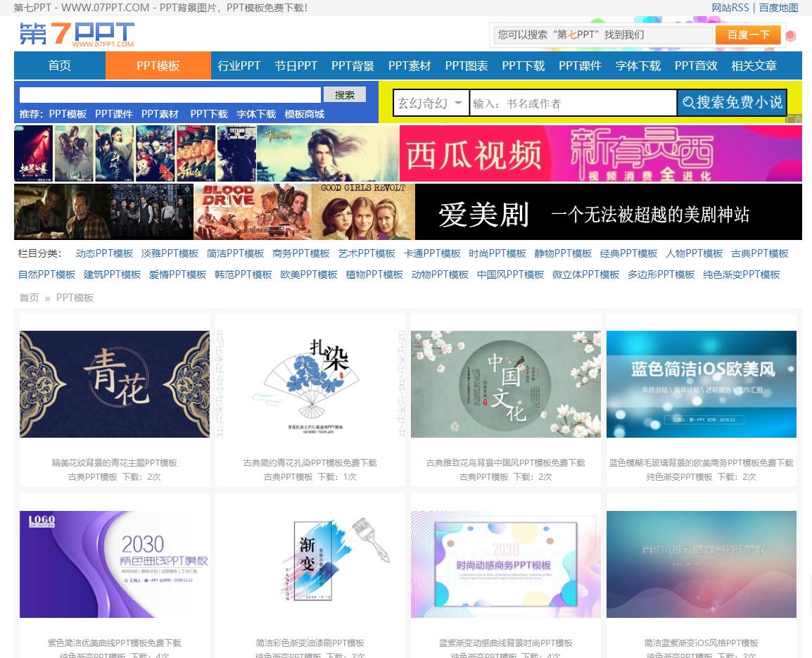Viewport: 812px width, 658px height.
Task: Open the 紫色简洁优美曲线PPT模板免费下载 link
Action: 115,643
